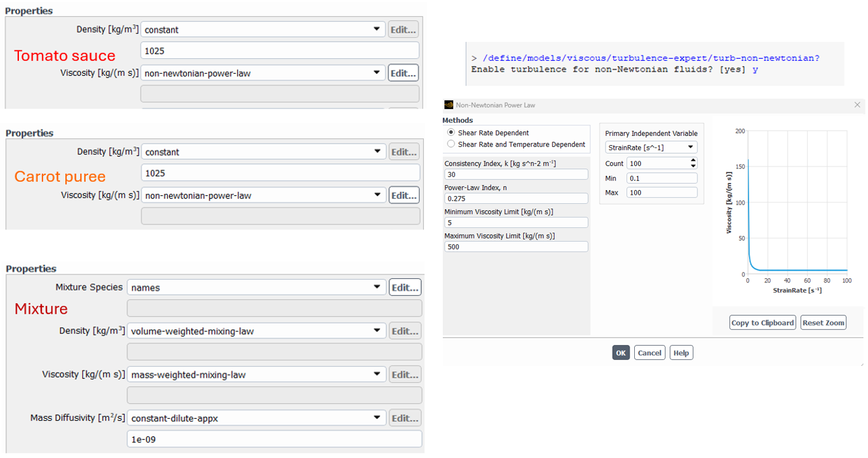Increase Count with the stepper up arrow

click(x=693, y=160)
